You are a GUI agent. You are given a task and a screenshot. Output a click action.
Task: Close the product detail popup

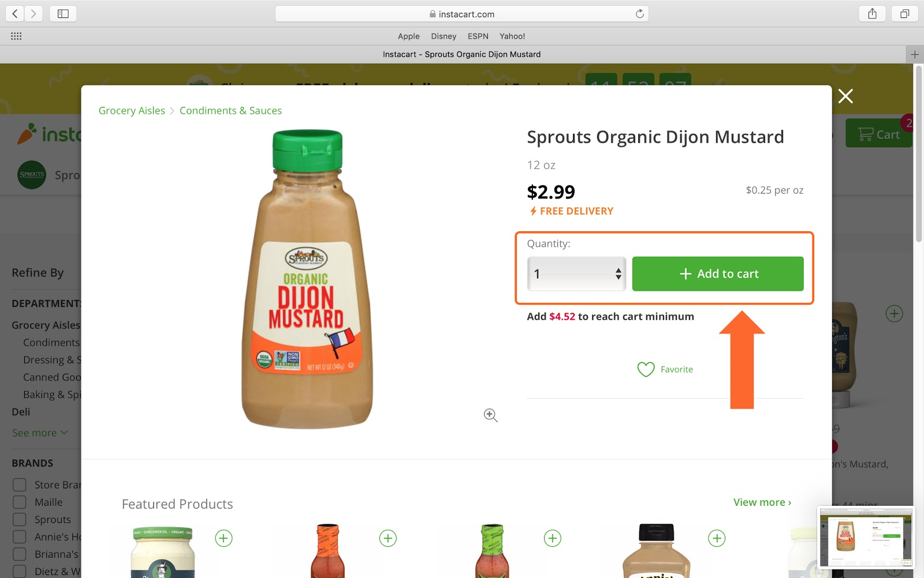(845, 96)
